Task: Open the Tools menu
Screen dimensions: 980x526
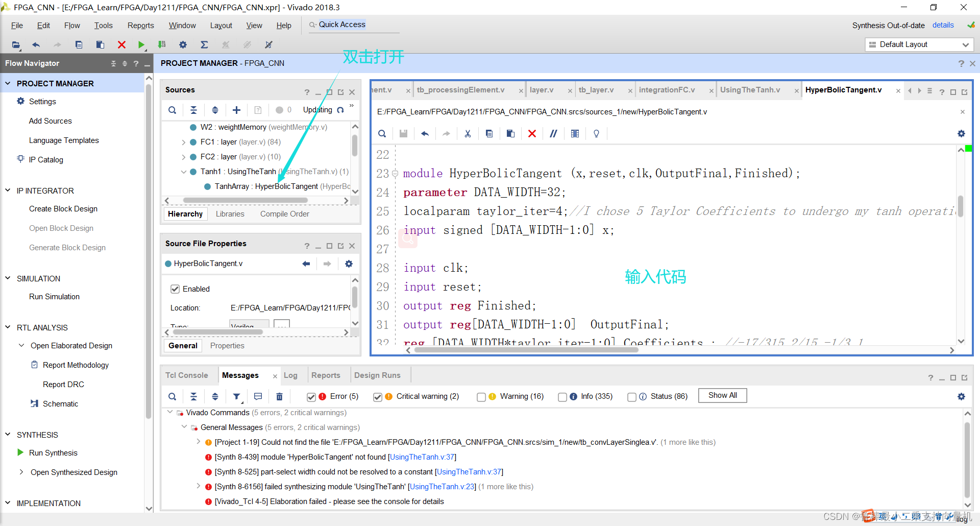Action: coord(103,26)
